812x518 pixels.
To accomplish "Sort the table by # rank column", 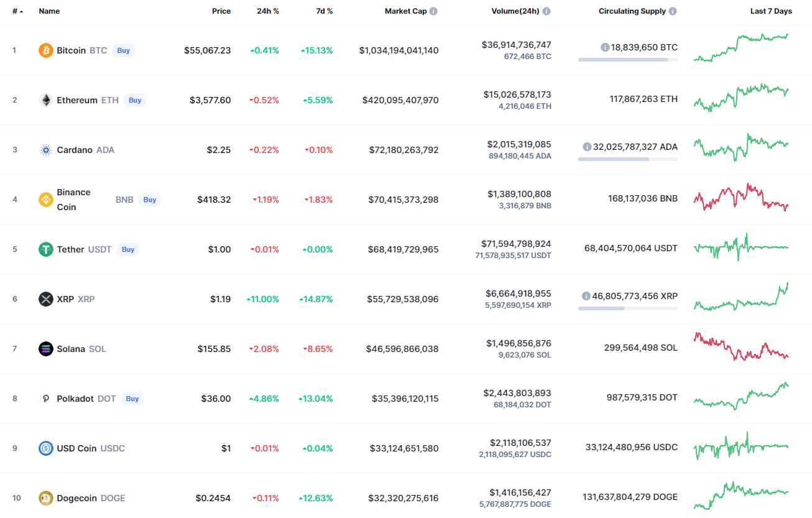I will 17,11.
